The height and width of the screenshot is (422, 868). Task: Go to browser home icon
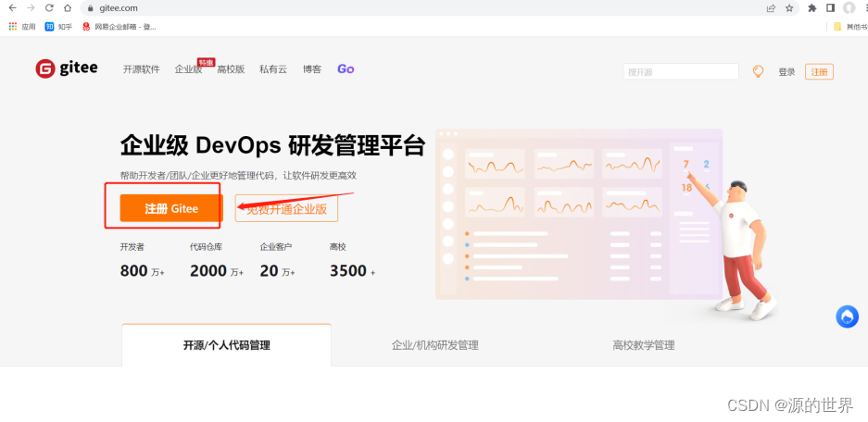[68, 7]
